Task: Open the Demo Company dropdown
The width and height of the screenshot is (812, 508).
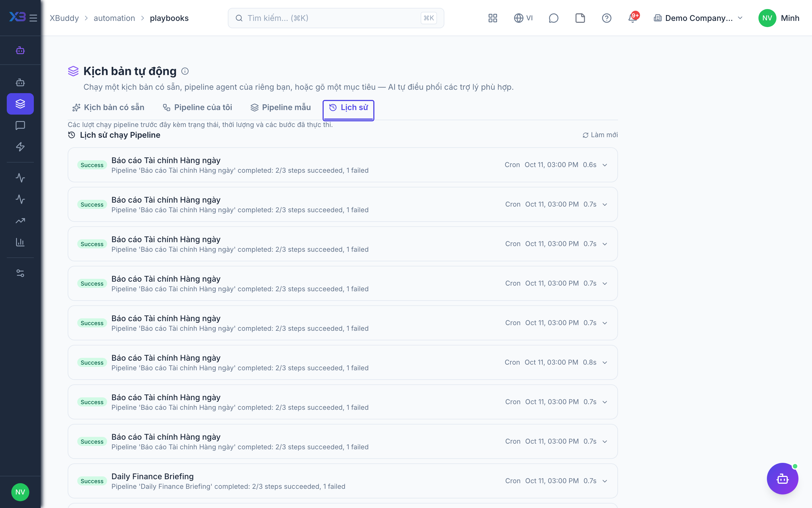Action: click(698, 18)
